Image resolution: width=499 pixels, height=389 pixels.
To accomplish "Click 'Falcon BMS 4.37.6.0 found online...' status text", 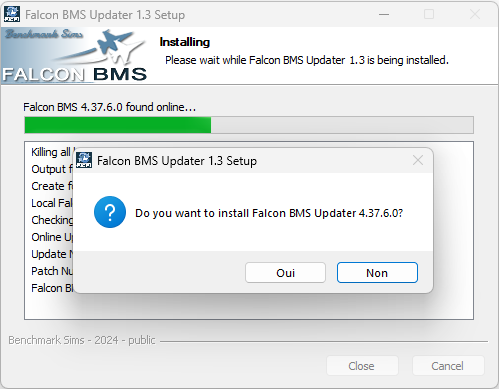I will [109, 107].
